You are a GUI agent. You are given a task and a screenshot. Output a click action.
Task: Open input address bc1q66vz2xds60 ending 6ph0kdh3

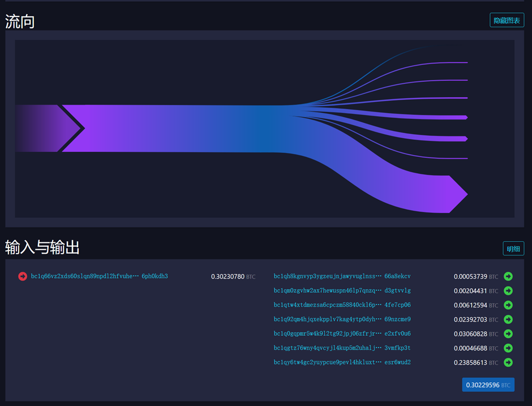click(99, 276)
